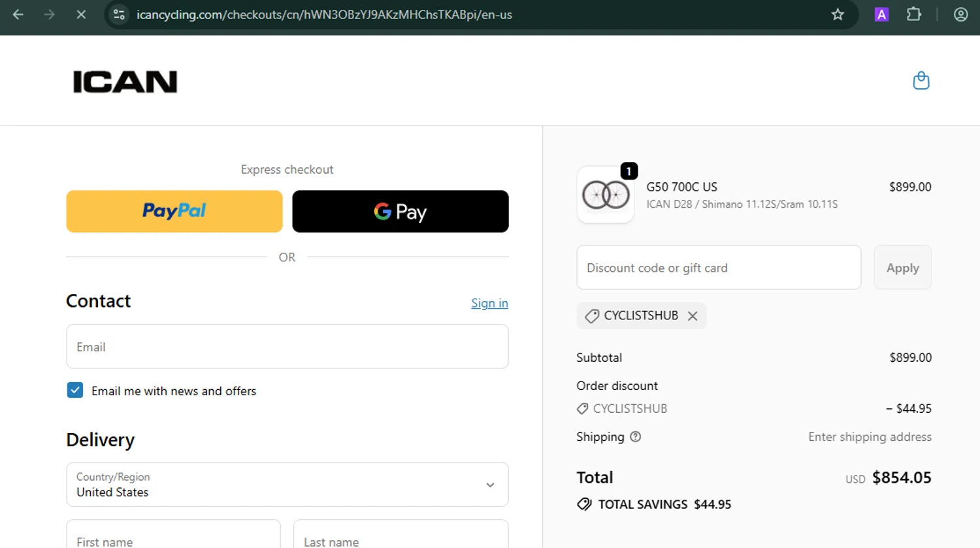Click the TOTAL SAVINGS $44.95 text
The image size is (980, 548).
click(664, 504)
